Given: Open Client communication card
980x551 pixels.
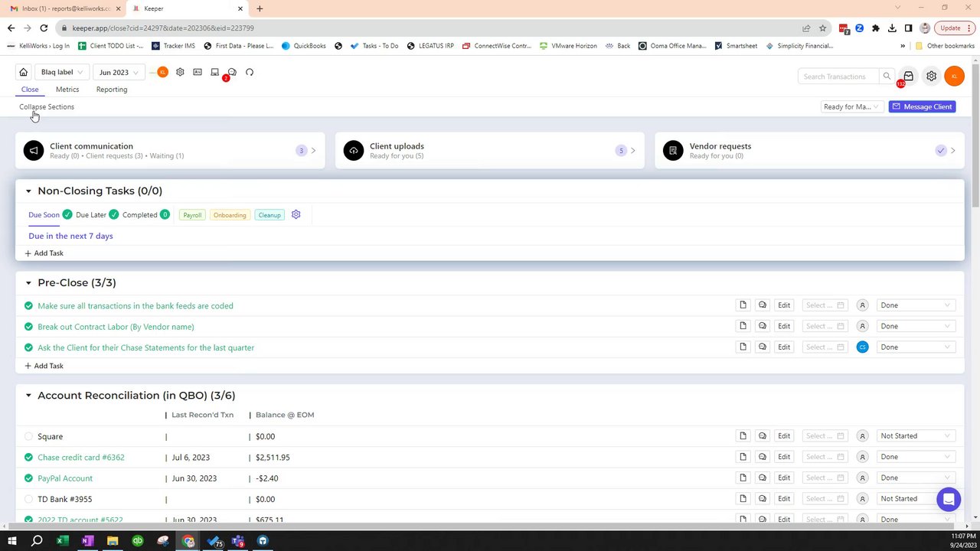Looking at the screenshot, I should click(x=170, y=151).
